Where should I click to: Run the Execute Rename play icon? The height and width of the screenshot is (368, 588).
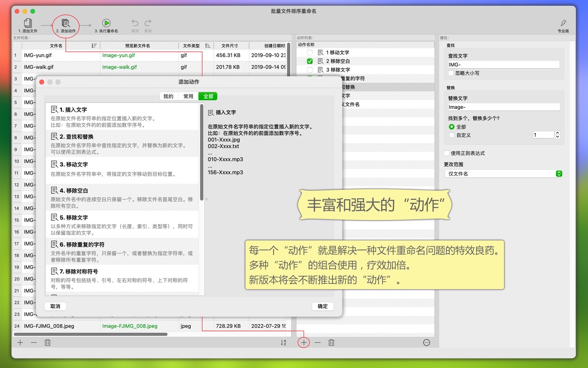[106, 24]
